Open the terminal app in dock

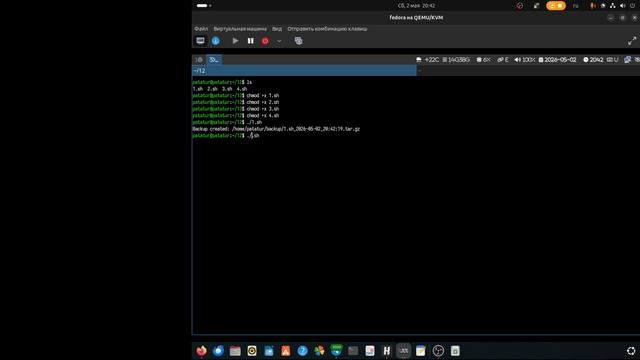[353, 351]
